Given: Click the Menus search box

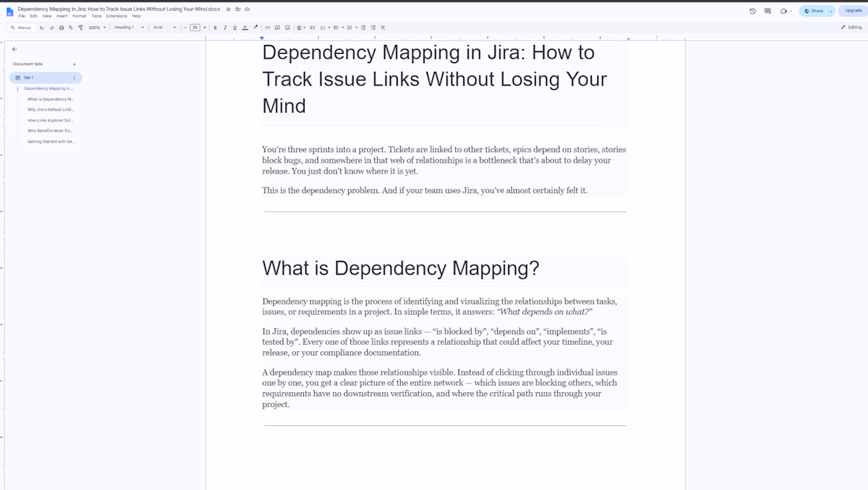Looking at the screenshot, I should [21, 28].
